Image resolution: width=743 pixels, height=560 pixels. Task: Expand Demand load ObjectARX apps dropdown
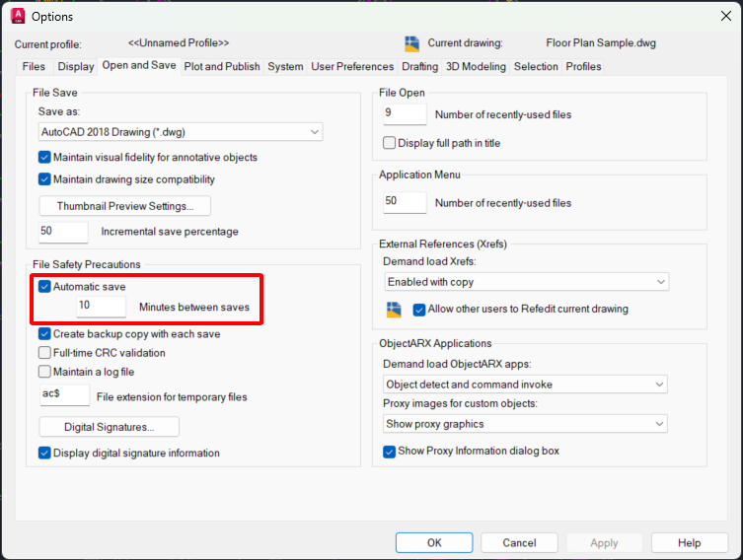tap(525, 385)
